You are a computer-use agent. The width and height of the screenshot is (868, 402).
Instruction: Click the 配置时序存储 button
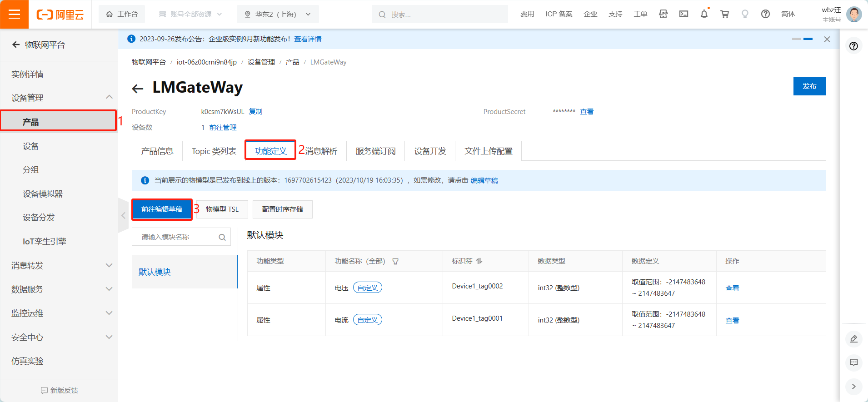[283, 209]
